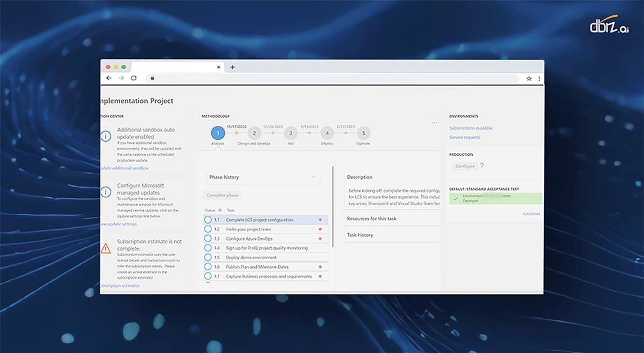
Task: Open the Test phase step icon
Action: (291, 133)
